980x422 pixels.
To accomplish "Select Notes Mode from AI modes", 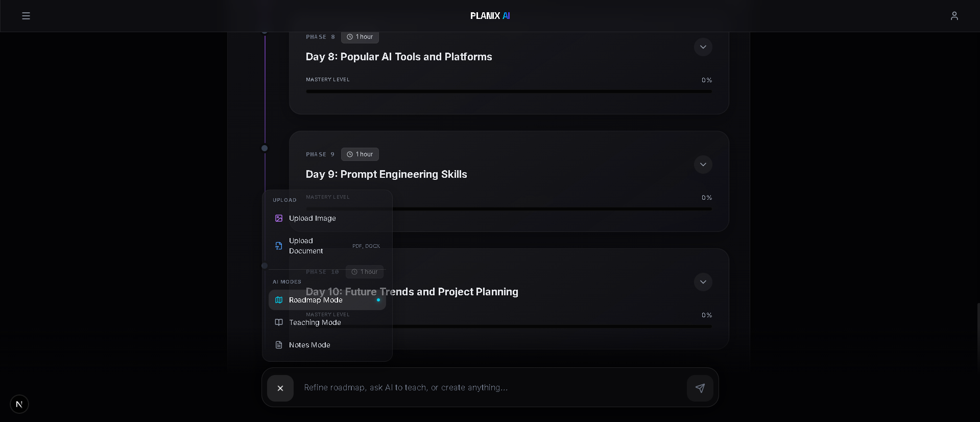I will pyautogui.click(x=309, y=345).
